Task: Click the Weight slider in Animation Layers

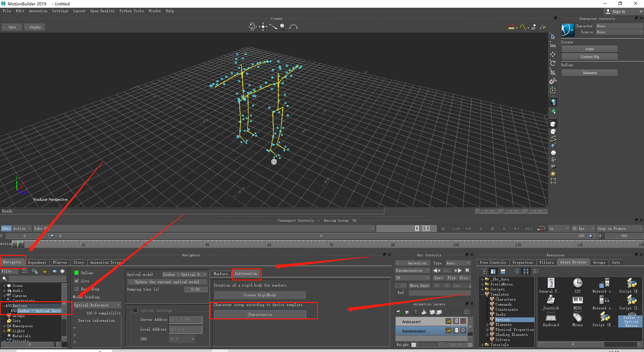Action: (x=430, y=345)
